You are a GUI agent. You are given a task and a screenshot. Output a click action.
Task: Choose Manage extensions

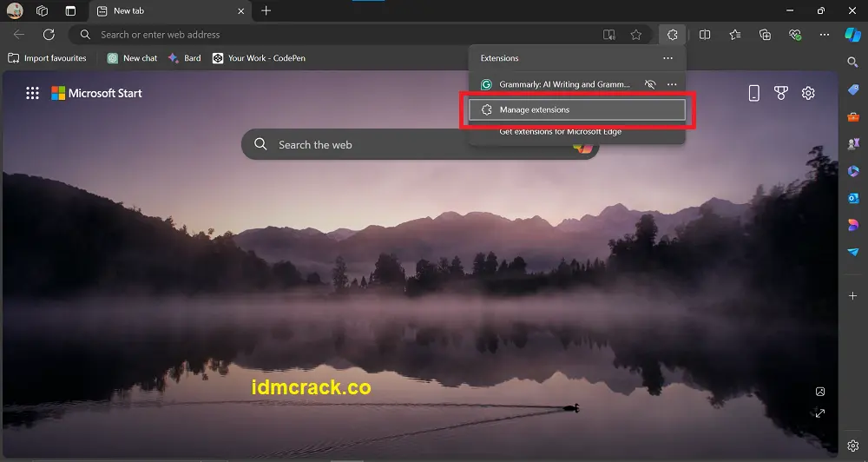click(577, 109)
